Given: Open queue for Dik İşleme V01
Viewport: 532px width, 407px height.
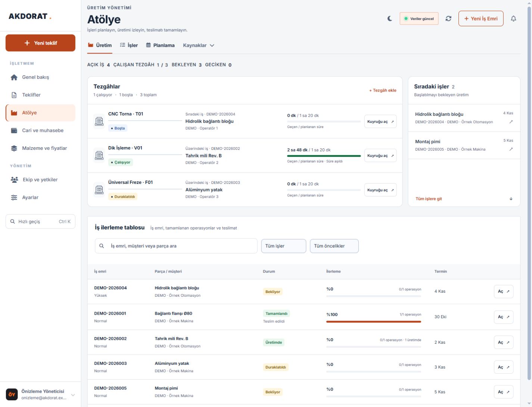Looking at the screenshot, I should point(380,156).
